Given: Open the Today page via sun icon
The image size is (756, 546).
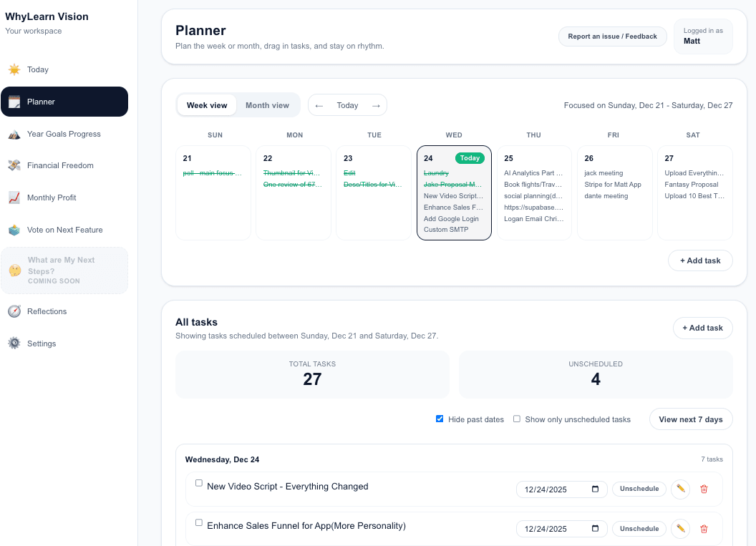Looking at the screenshot, I should point(14,69).
